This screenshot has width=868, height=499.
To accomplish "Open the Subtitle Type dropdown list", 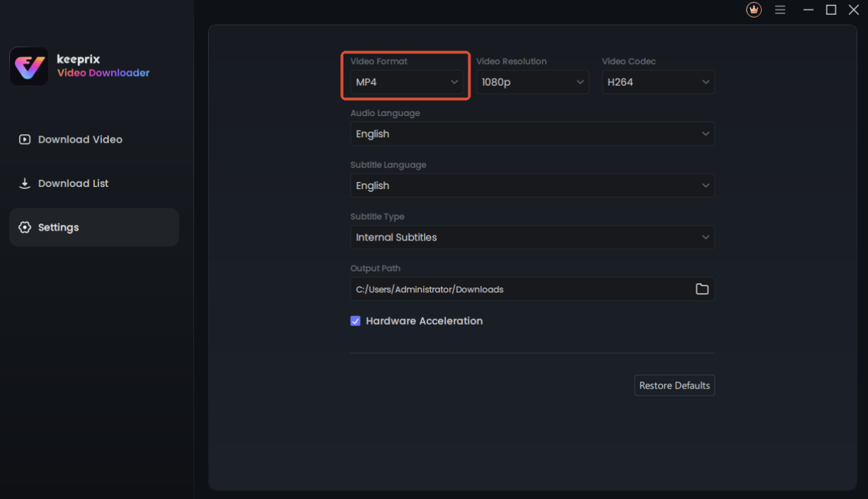I will (532, 237).
